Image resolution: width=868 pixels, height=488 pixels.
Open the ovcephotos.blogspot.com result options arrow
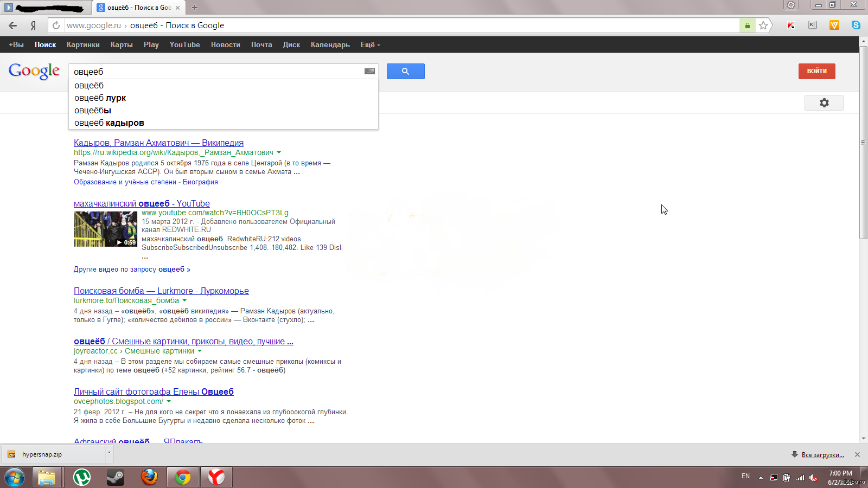169,401
